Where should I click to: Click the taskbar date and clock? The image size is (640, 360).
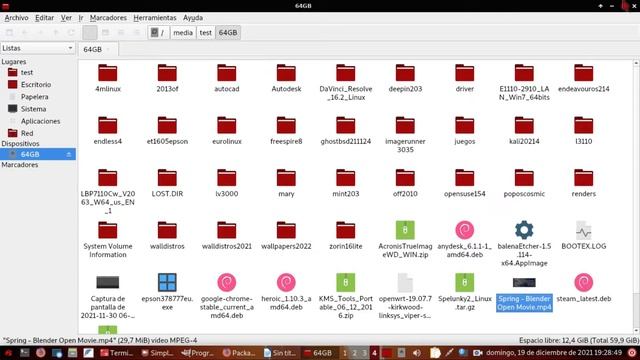(554, 352)
